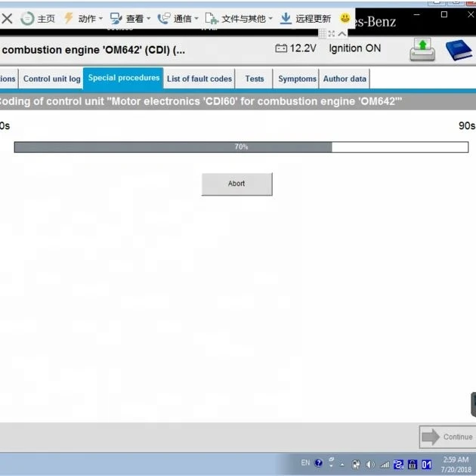Screen dimensions: 476x476
Task: Click the 90s time label
Action: click(467, 125)
